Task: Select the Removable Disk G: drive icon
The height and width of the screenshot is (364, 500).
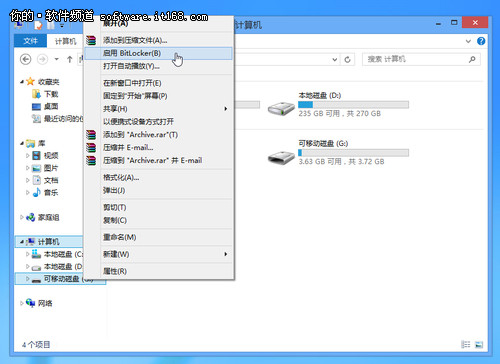Action: point(281,157)
